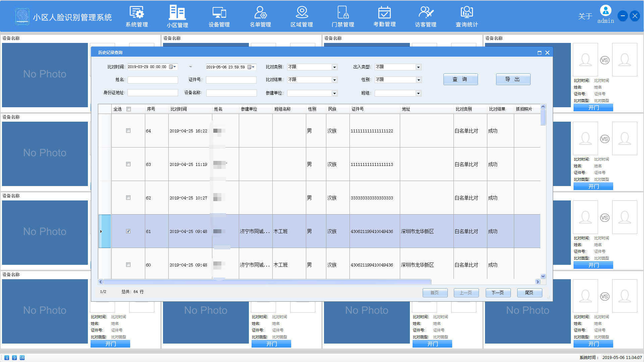
Task: Check the row 60 checkbox
Action: [128, 265]
